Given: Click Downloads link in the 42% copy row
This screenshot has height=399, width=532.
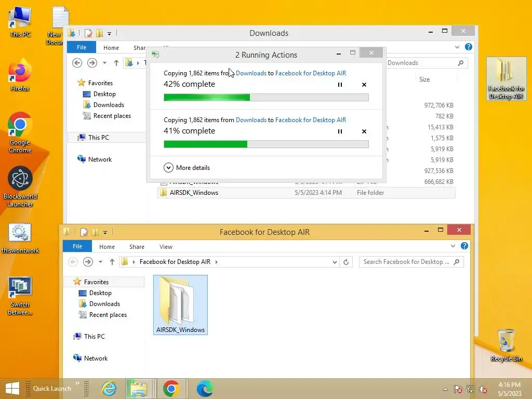Looking at the screenshot, I should [251, 73].
